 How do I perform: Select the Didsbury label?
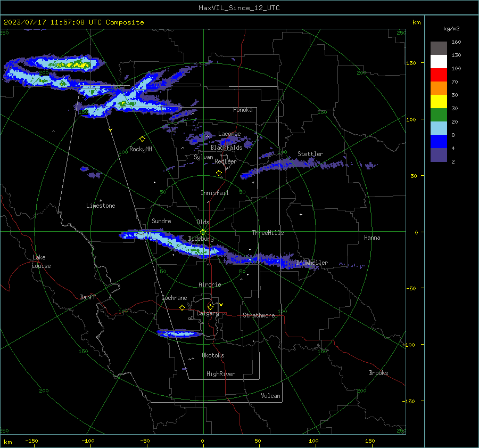(x=201, y=239)
